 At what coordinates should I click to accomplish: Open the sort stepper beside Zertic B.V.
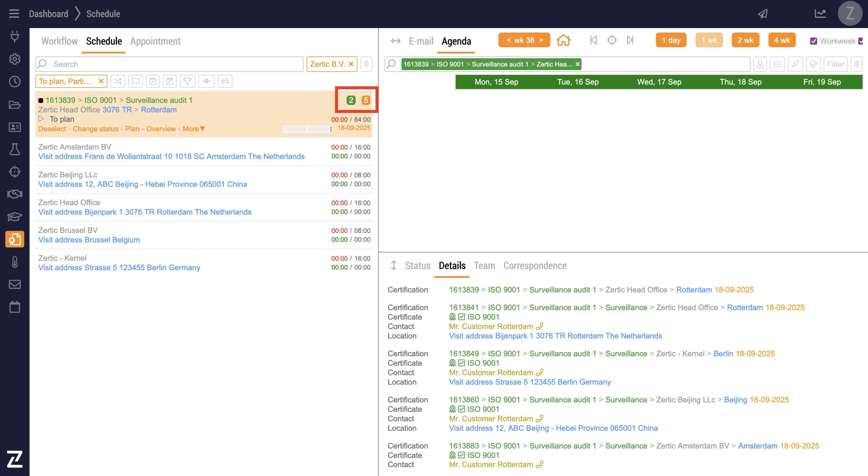click(366, 64)
